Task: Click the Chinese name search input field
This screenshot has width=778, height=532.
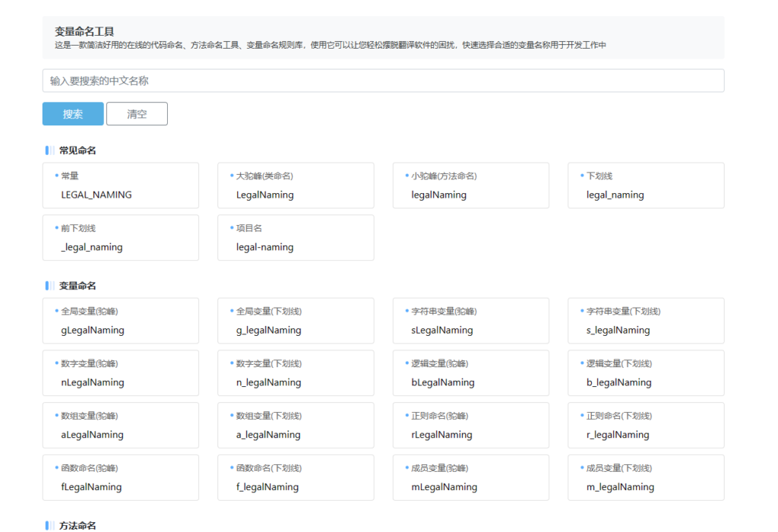Action: pyautogui.click(x=384, y=80)
